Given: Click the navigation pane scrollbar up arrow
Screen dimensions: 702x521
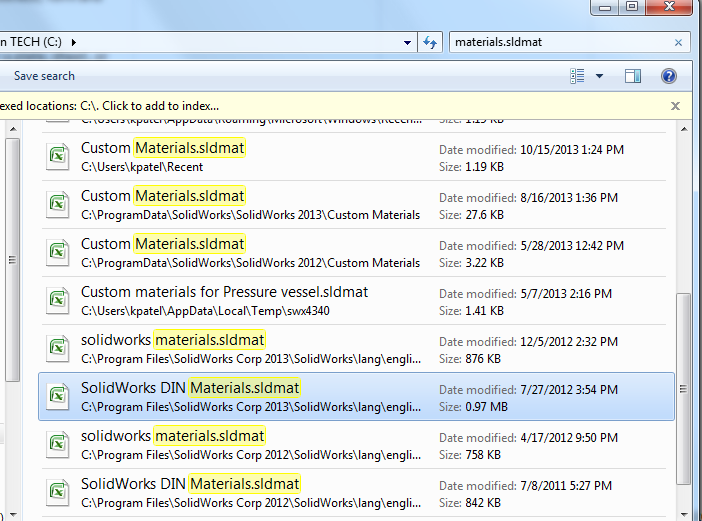Looking at the screenshot, I should pos(13,129).
